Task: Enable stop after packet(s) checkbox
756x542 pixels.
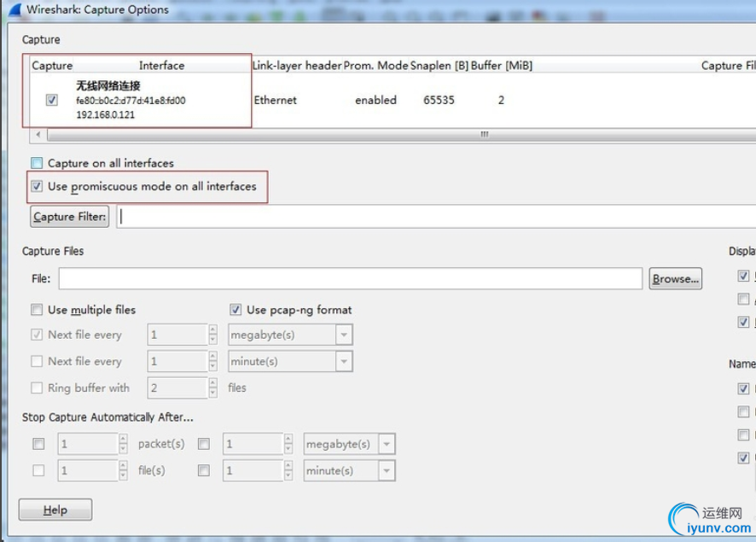Action: (38, 444)
